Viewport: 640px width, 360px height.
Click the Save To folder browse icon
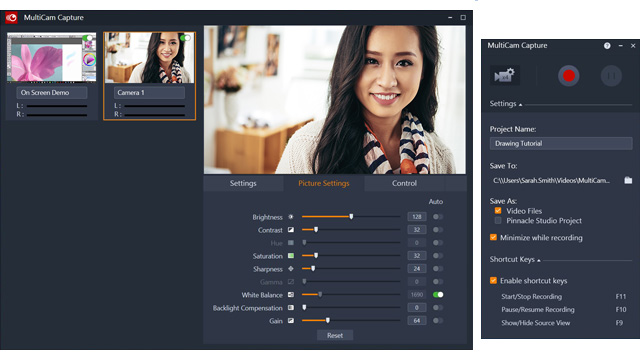click(x=628, y=180)
